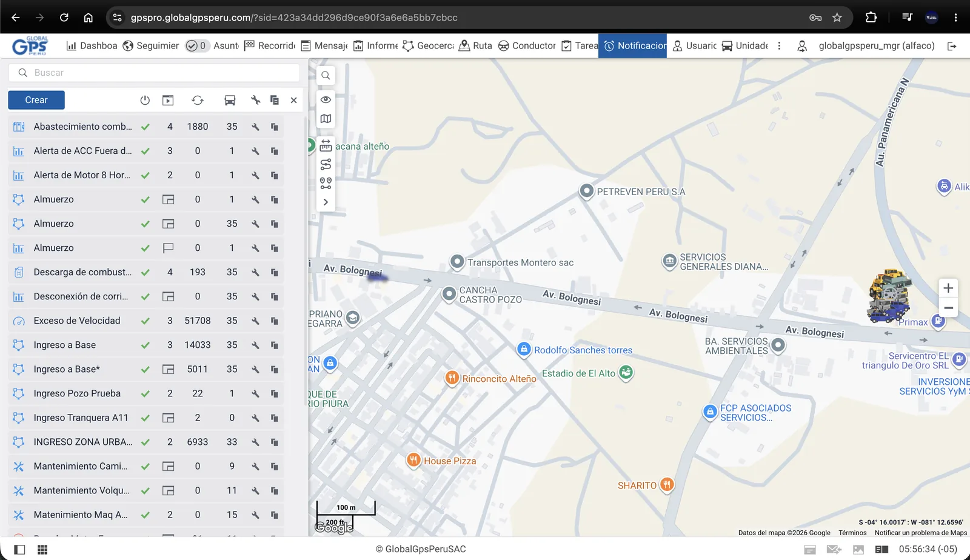
Task: Reload the page in the browser
Action: tap(64, 18)
